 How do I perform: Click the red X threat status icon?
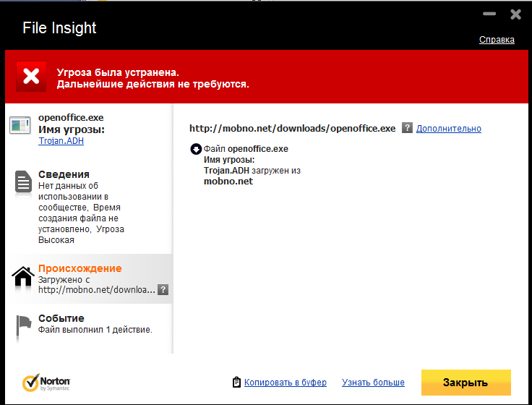[x=31, y=77]
